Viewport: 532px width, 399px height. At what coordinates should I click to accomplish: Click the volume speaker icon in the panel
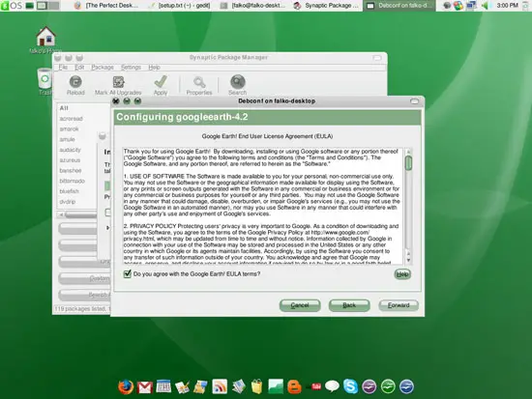[x=486, y=6]
